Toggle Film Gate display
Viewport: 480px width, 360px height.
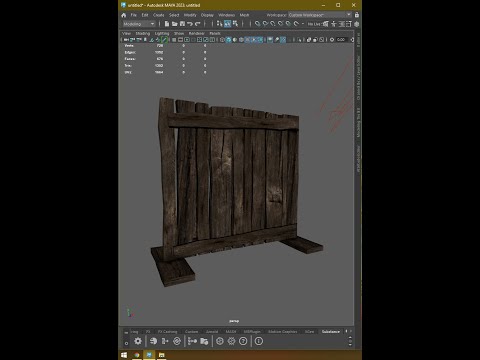click(x=180, y=40)
